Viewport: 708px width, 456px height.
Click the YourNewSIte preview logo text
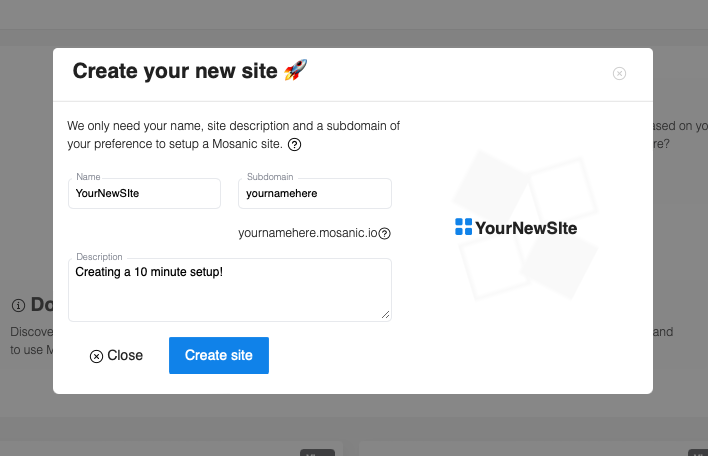[526, 228]
